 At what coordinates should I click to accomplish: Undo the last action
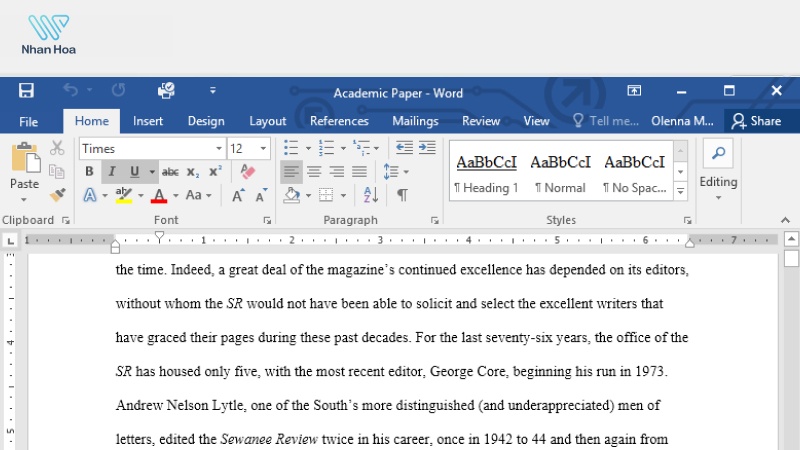coord(70,90)
